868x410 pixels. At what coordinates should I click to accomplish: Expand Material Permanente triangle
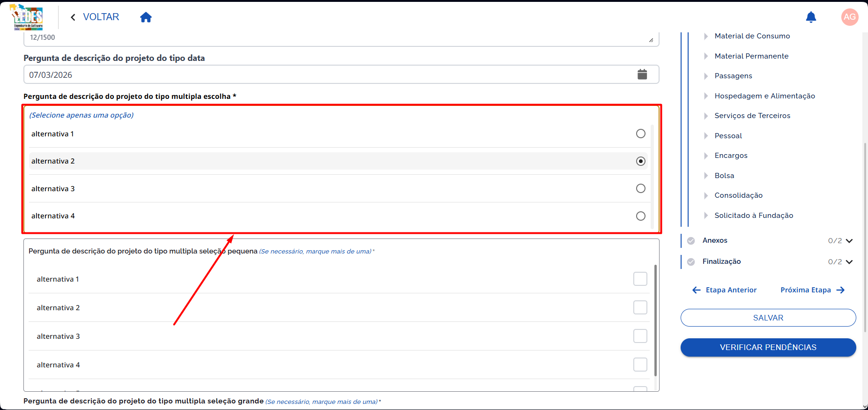706,56
